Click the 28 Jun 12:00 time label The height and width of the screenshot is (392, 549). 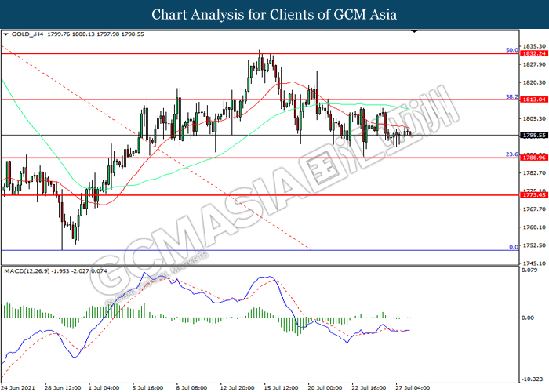(x=62, y=388)
